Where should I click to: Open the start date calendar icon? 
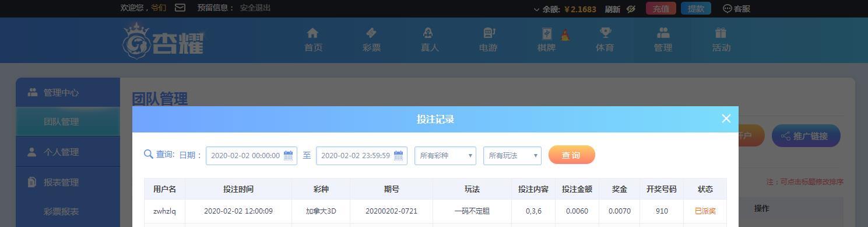pos(288,156)
